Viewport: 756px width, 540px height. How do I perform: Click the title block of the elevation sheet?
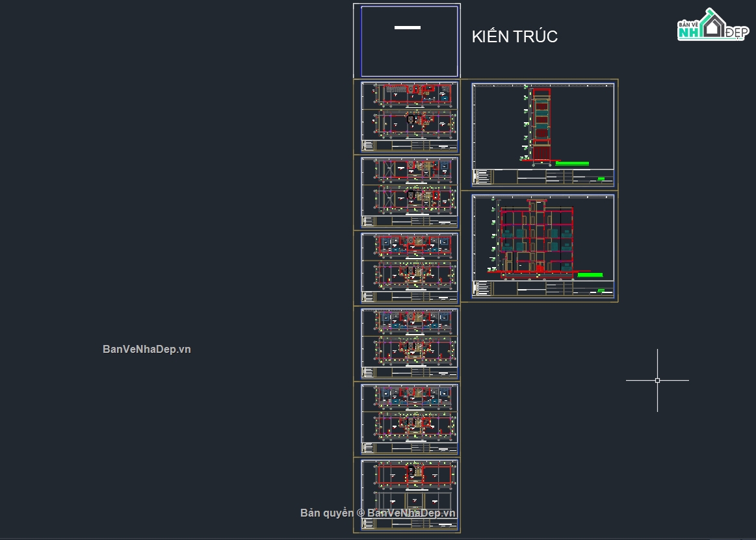click(x=543, y=177)
